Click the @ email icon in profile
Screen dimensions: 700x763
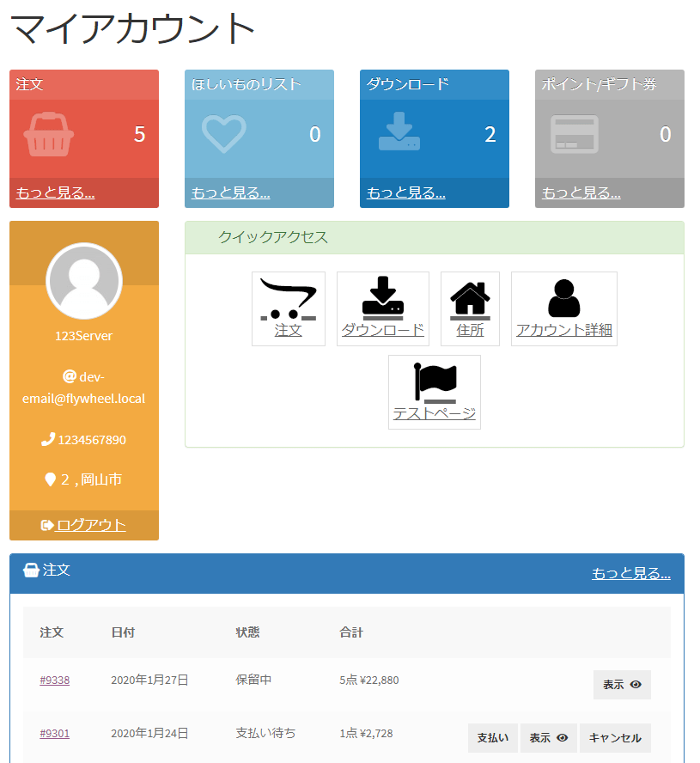[70, 376]
